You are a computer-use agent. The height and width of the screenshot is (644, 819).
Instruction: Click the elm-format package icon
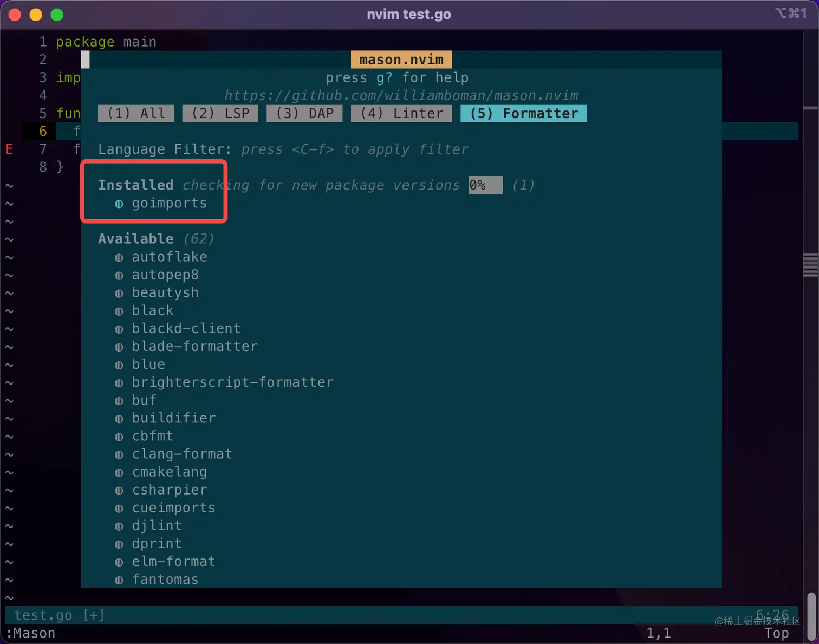tap(119, 562)
